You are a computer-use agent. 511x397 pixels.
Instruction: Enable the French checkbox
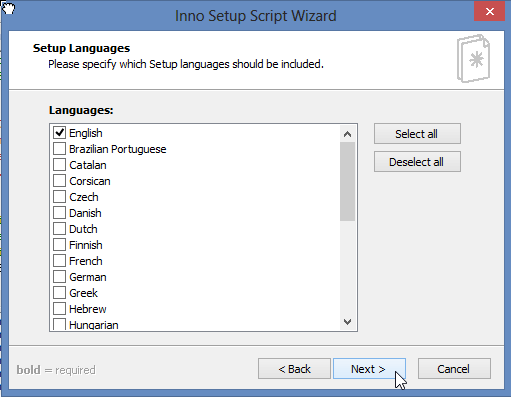click(59, 261)
